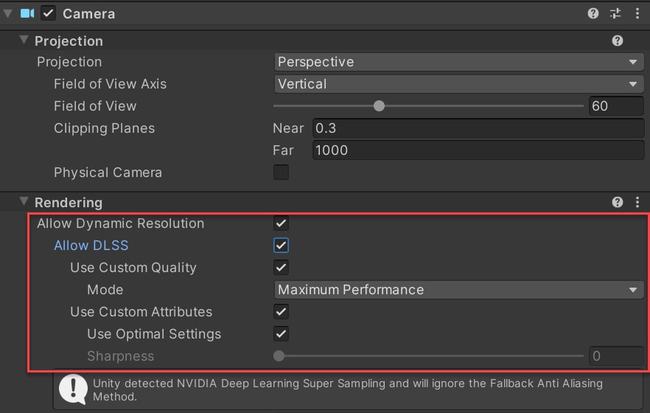Screen dimensions: 650x413
Task: Click the Field of View slider handle
Action: [x=379, y=106]
